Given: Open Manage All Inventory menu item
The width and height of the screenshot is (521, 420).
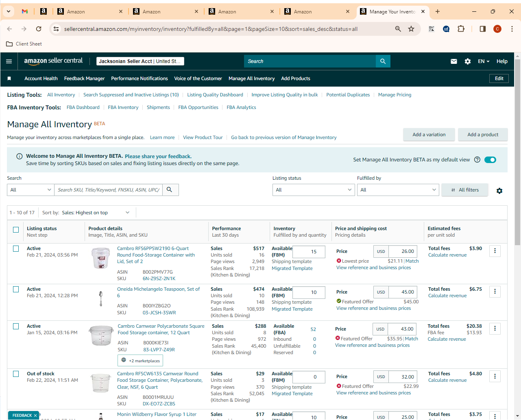Looking at the screenshot, I should coord(252,78).
